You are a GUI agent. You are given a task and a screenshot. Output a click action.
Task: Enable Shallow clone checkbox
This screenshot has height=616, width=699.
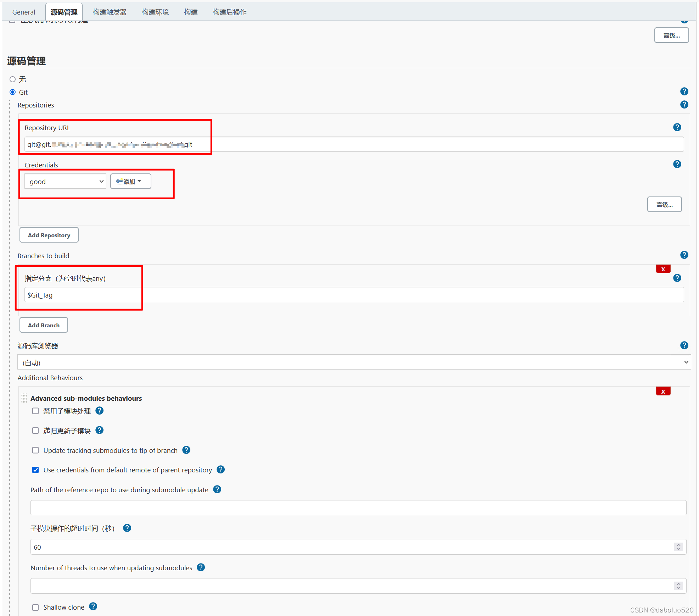coord(35,607)
